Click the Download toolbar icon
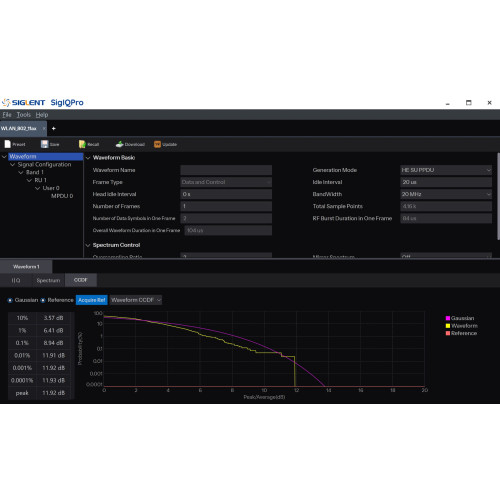Viewport: 500px width, 500px height. coord(119,144)
